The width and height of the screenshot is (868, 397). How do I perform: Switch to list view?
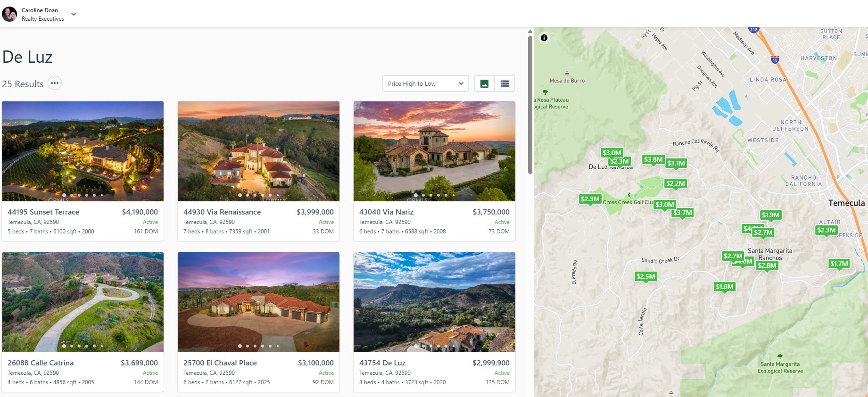(x=504, y=84)
